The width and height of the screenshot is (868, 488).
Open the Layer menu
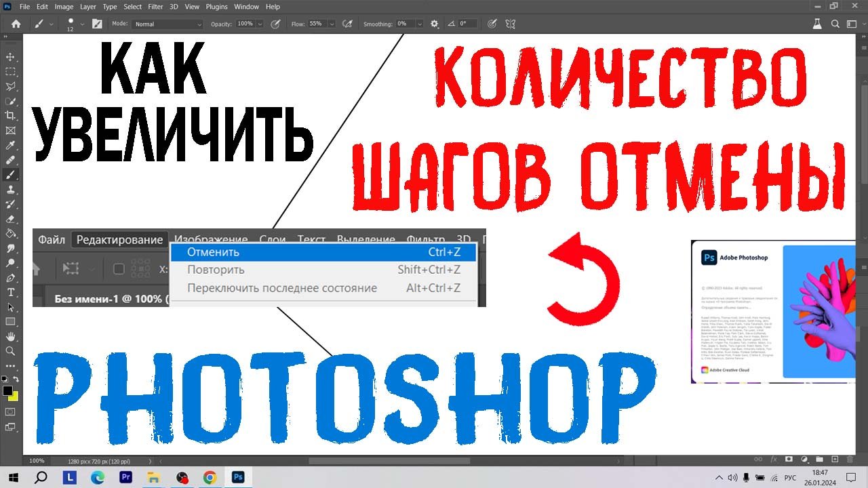[88, 6]
